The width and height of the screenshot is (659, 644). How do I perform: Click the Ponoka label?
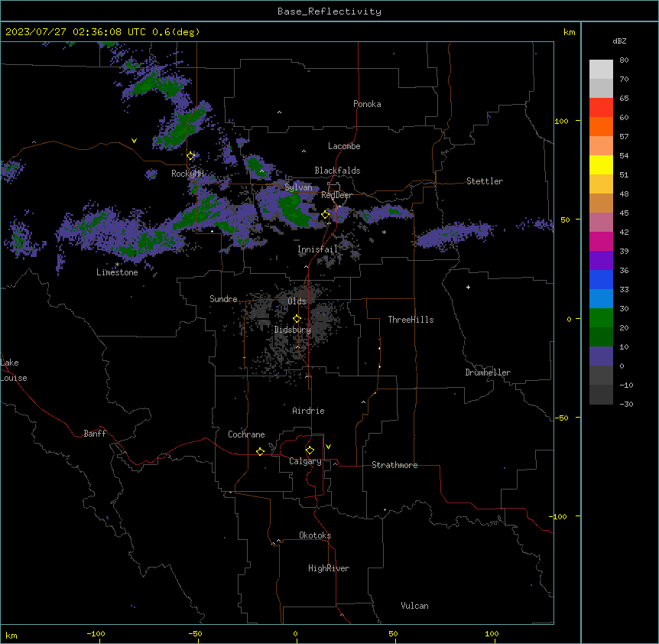(367, 104)
